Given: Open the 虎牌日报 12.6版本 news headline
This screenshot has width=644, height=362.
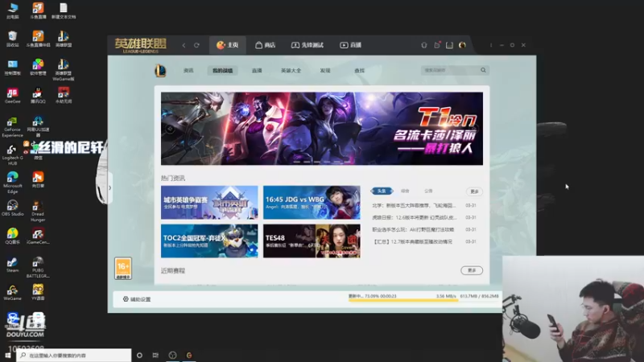Looking at the screenshot, I should coord(414,217).
